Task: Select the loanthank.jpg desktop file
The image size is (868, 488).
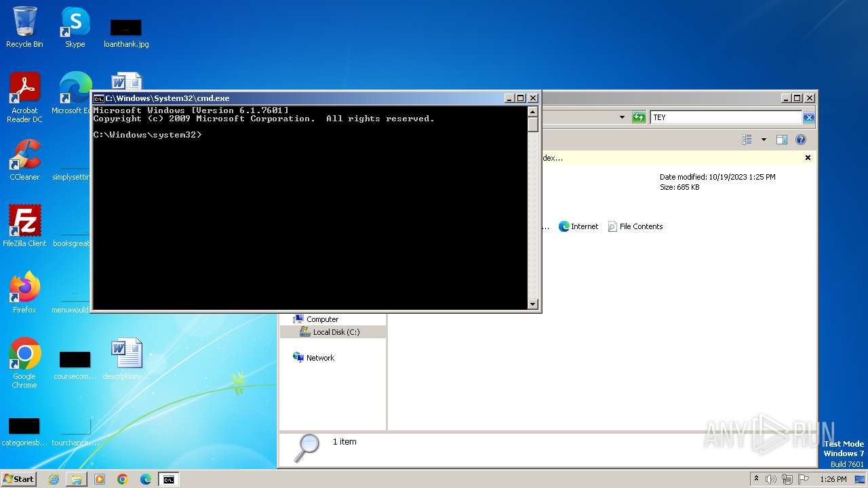Action: coord(126,33)
